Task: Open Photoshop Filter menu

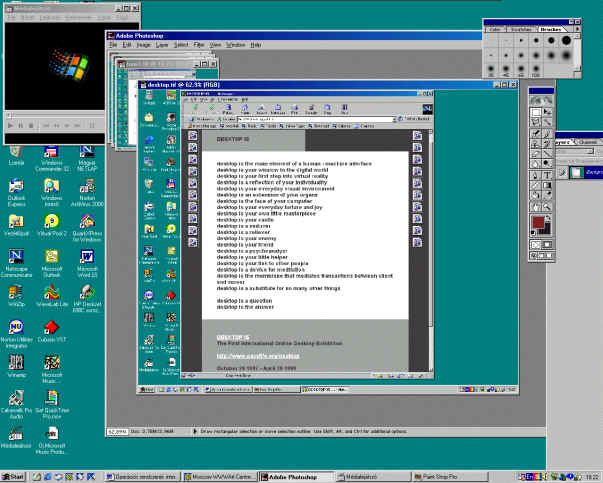Action: click(x=198, y=45)
